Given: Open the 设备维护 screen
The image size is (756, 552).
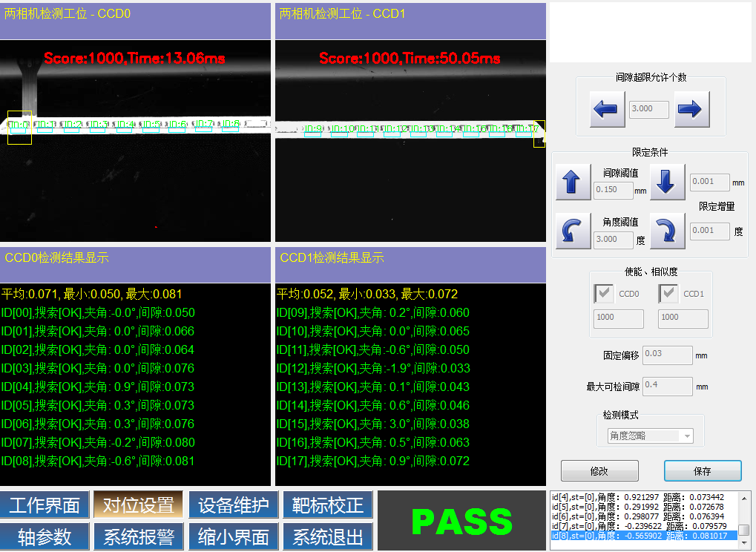Looking at the screenshot, I should coord(232,505).
